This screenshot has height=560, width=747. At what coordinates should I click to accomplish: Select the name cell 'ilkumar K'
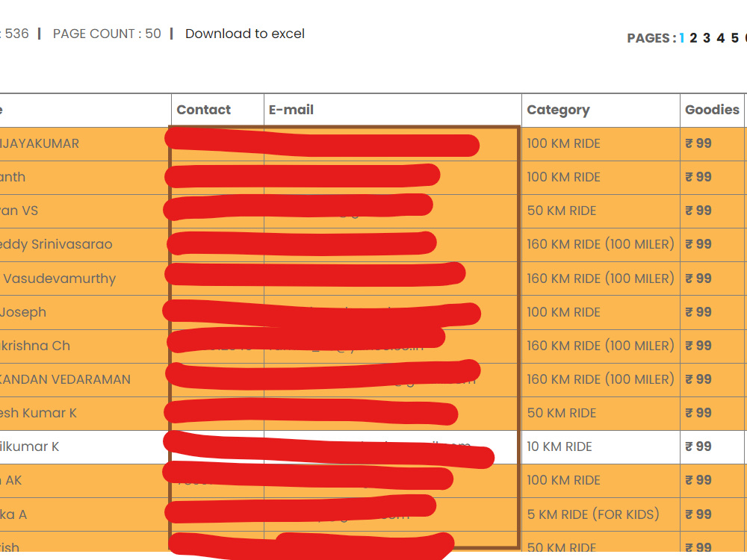(x=30, y=447)
